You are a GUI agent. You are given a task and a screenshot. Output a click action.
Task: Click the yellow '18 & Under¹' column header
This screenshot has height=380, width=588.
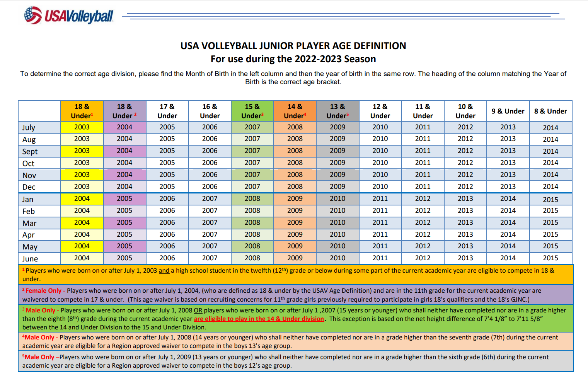82,111
